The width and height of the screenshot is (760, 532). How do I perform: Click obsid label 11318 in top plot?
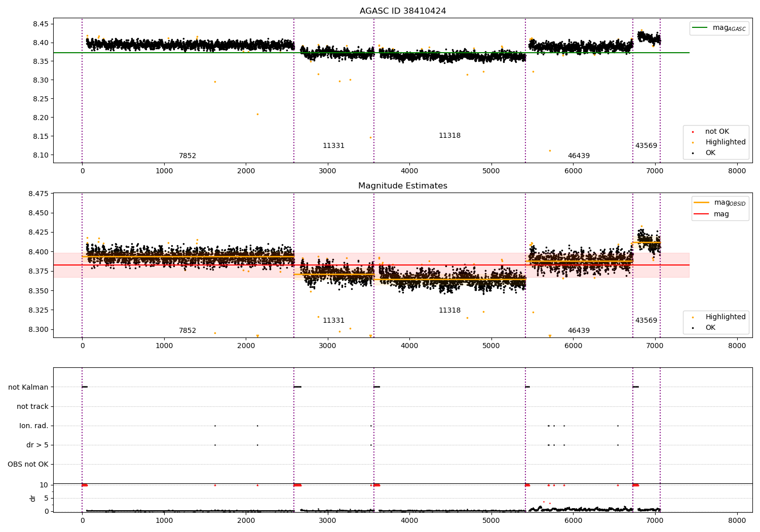[x=449, y=136]
